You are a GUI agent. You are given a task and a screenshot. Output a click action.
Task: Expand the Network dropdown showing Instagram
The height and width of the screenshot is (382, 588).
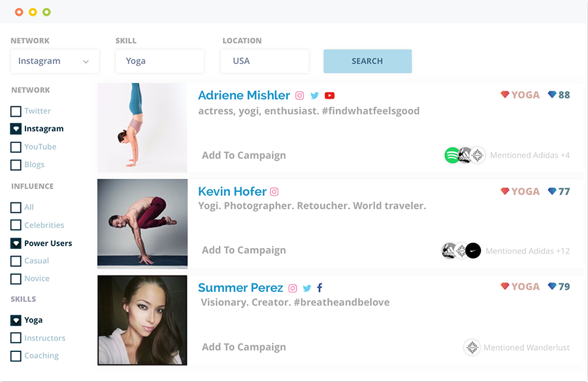pyautogui.click(x=55, y=61)
